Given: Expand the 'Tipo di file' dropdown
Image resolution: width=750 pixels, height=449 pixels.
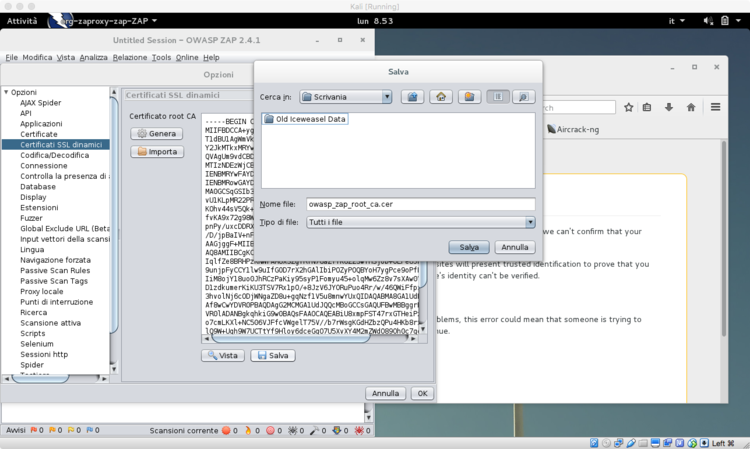Looking at the screenshot, I should coord(421,222).
